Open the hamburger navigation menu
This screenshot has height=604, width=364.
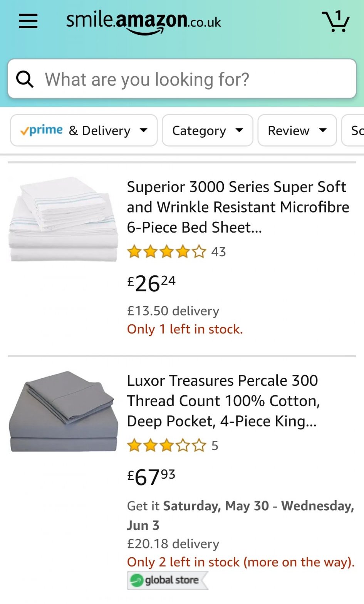28,21
